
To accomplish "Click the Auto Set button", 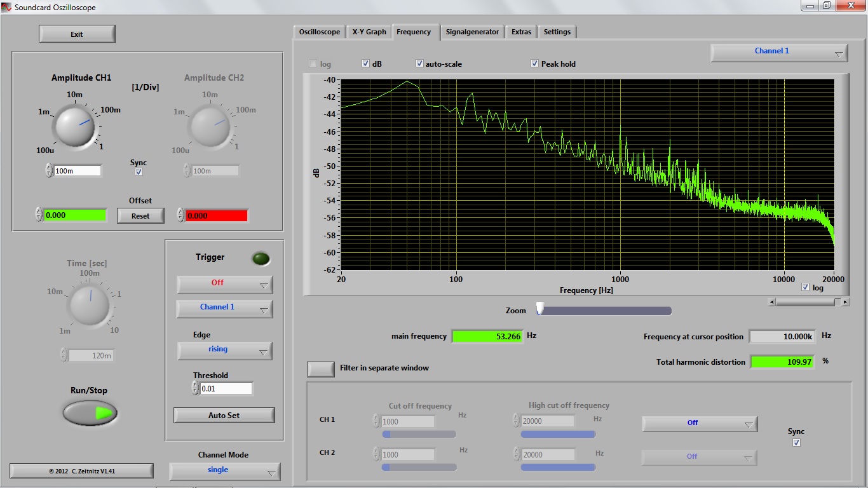I will (x=224, y=416).
